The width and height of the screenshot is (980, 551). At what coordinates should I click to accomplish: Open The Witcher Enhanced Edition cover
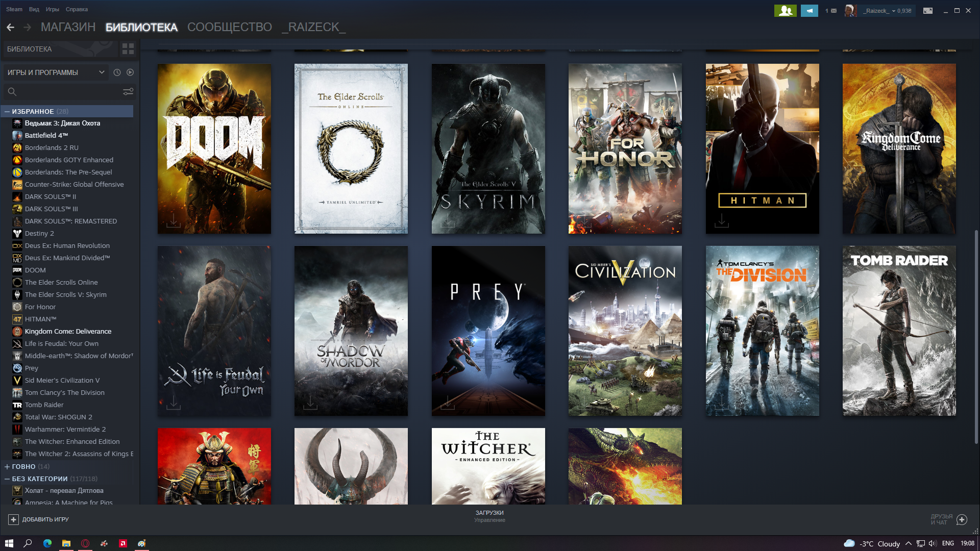point(488,466)
